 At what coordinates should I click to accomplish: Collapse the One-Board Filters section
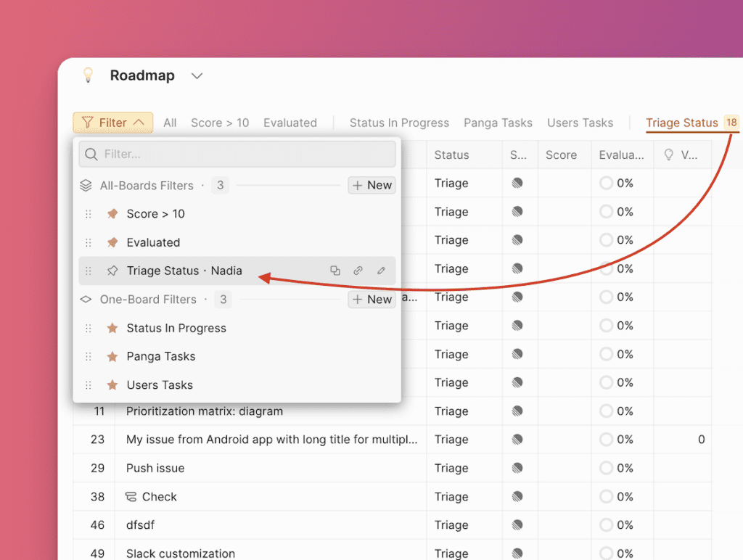pyautogui.click(x=86, y=300)
